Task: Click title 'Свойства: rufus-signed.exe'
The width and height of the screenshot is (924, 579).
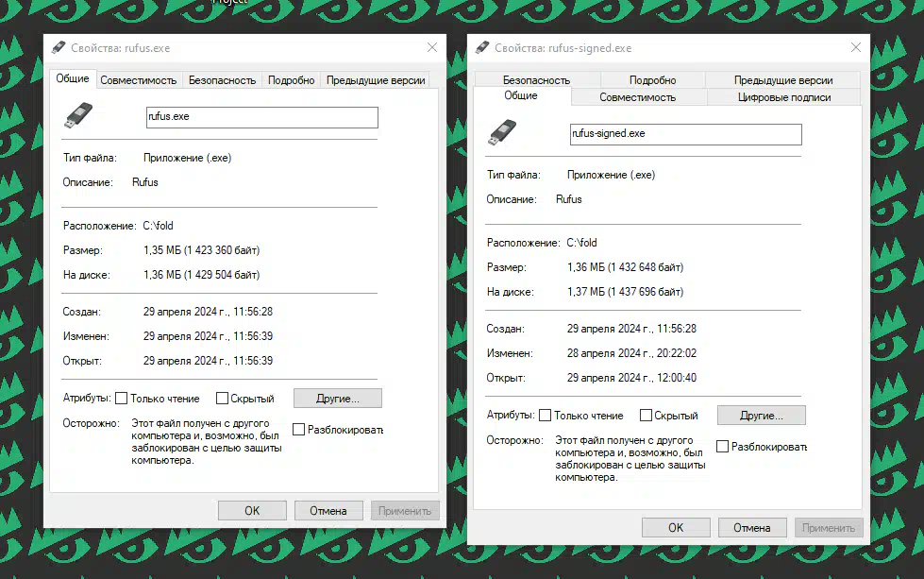Action: click(x=563, y=48)
